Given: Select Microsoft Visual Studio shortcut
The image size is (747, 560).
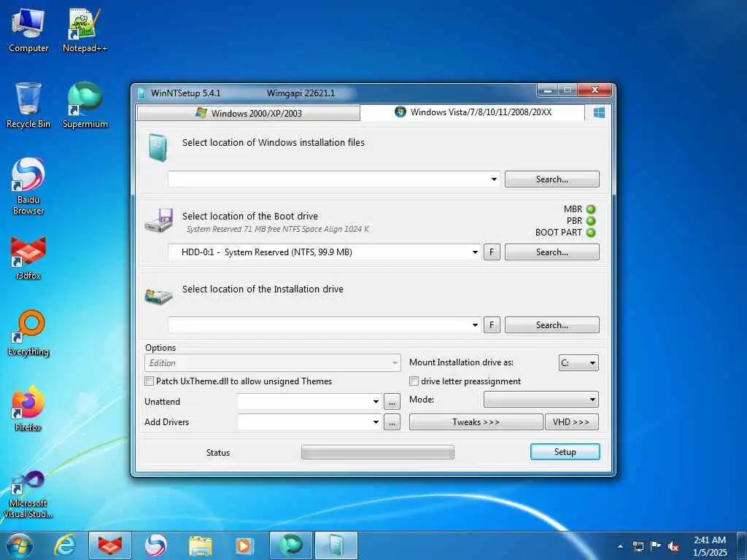Looking at the screenshot, I should tap(28, 494).
